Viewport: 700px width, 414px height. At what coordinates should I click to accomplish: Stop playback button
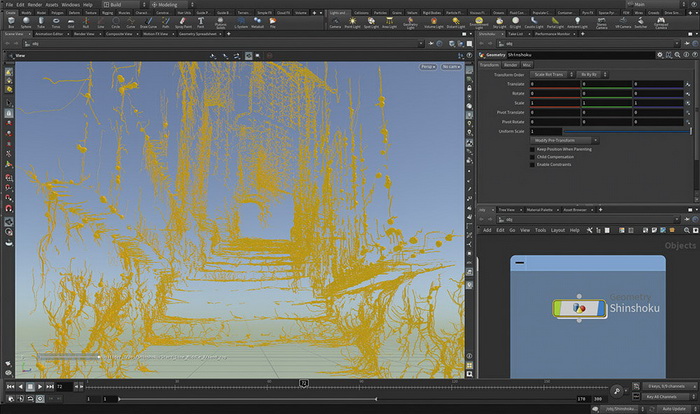pos(30,386)
